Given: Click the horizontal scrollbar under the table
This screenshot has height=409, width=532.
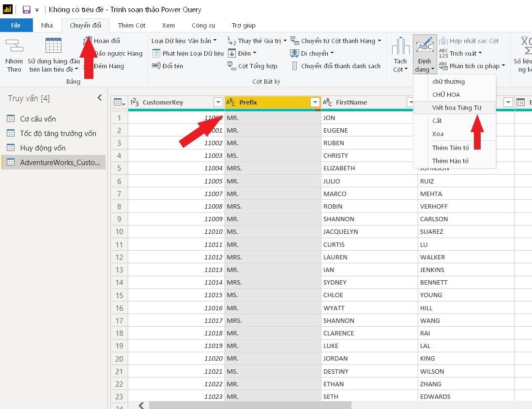Looking at the screenshot, I should point(250,405).
